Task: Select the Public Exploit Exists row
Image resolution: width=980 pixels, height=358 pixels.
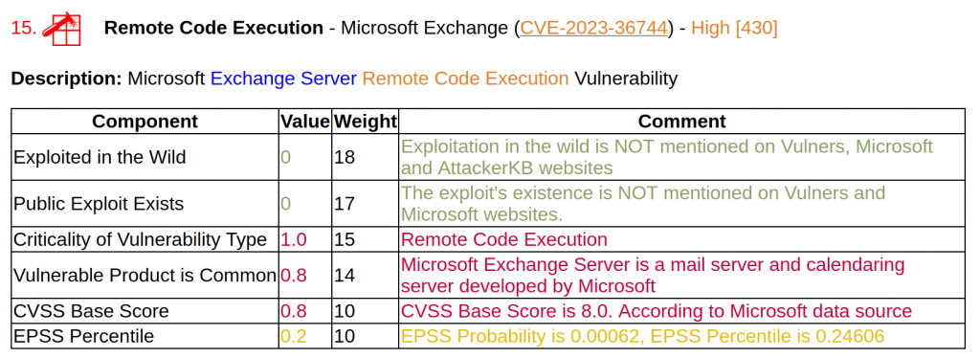Action: (x=488, y=204)
